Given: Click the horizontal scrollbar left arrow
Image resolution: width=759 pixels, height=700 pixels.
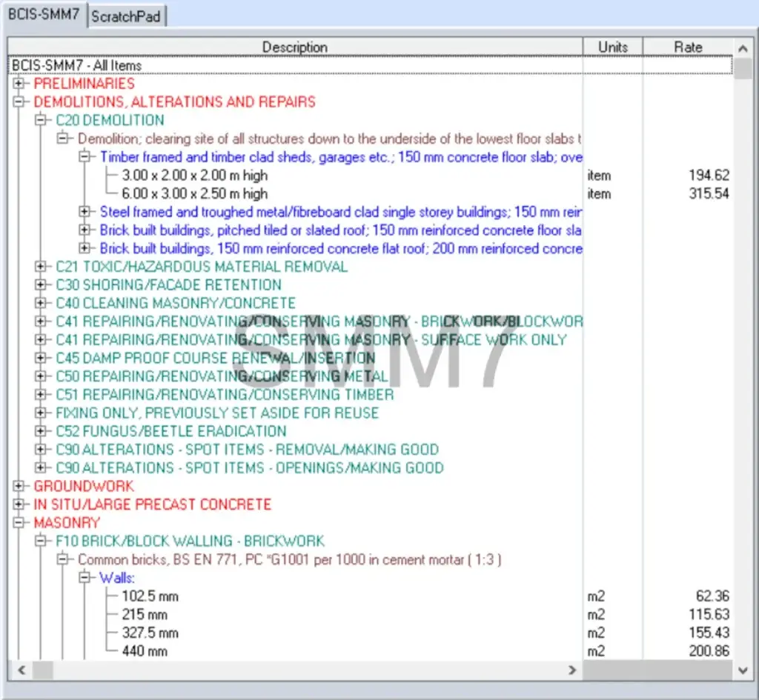Looking at the screenshot, I should coord(21,670).
